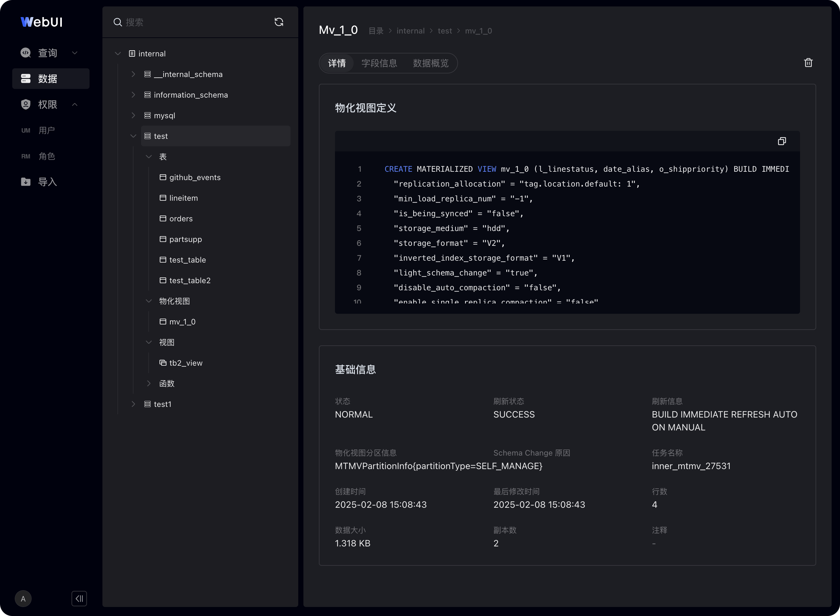Expand the 查询 menu chevron
Screen dimensions: 840x616
[74, 53]
